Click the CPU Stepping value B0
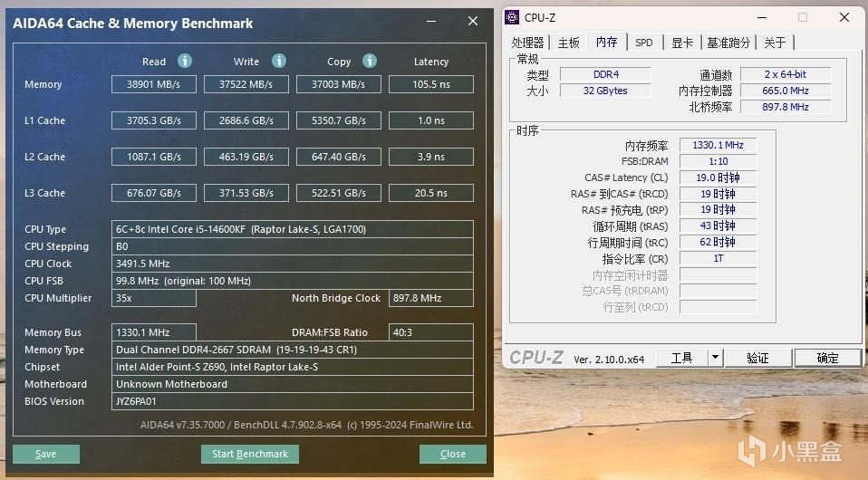 point(293,246)
